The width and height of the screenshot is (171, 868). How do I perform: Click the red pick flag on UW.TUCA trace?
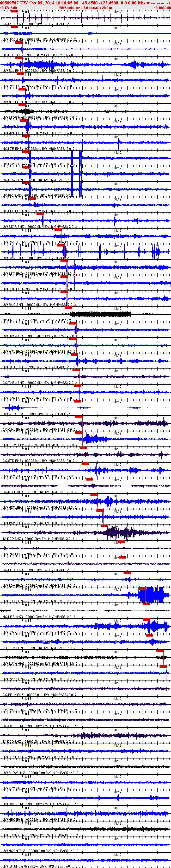[160, 651]
